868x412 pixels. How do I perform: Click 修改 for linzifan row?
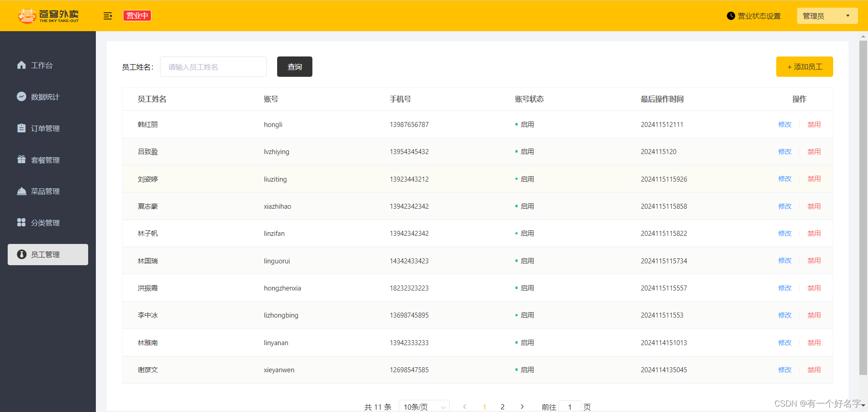785,233
